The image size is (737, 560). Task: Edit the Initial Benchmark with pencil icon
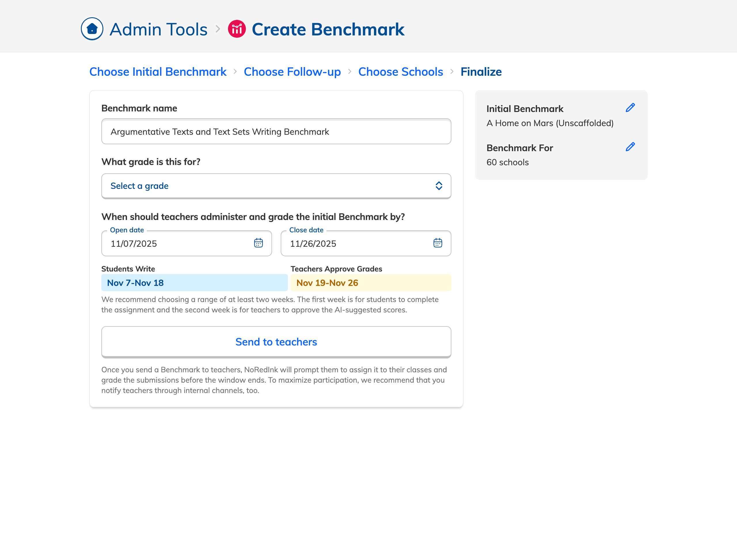[630, 108]
